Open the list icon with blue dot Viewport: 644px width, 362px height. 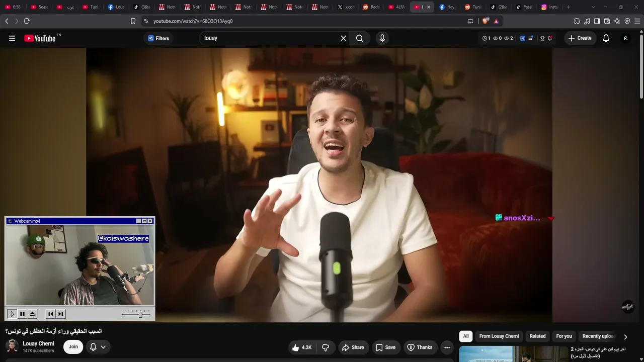(x=530, y=38)
